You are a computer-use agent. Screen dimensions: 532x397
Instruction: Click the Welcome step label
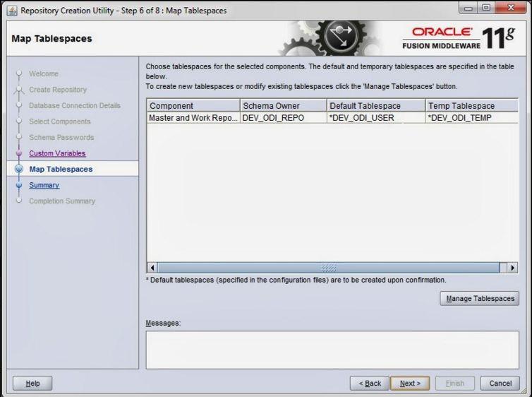pyautogui.click(x=44, y=73)
